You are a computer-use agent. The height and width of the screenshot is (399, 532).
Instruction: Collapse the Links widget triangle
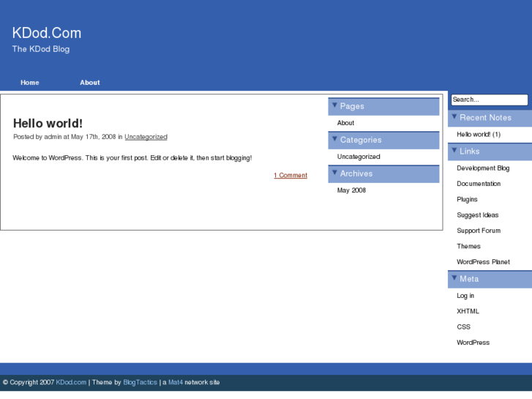454,150
